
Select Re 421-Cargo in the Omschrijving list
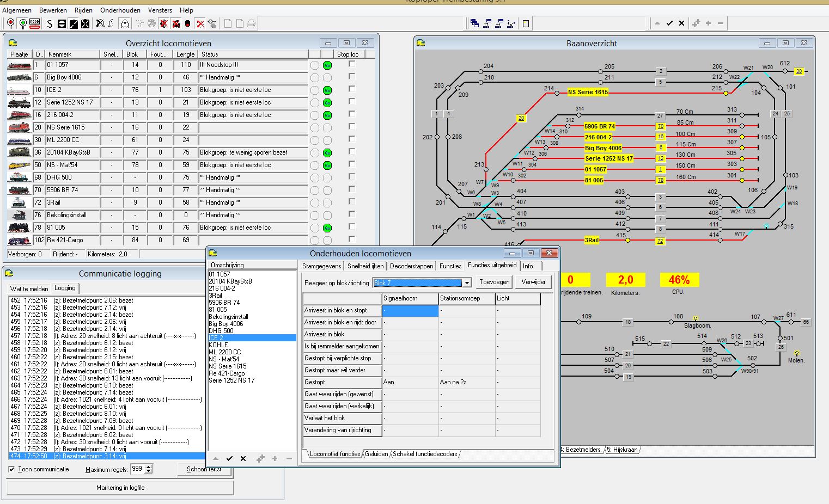252,373
